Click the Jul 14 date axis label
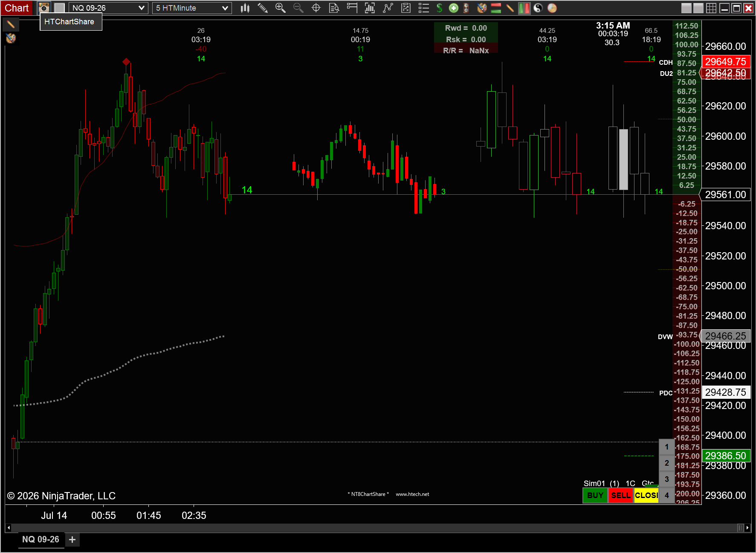Screen dimensions: 756x553 coord(54,516)
